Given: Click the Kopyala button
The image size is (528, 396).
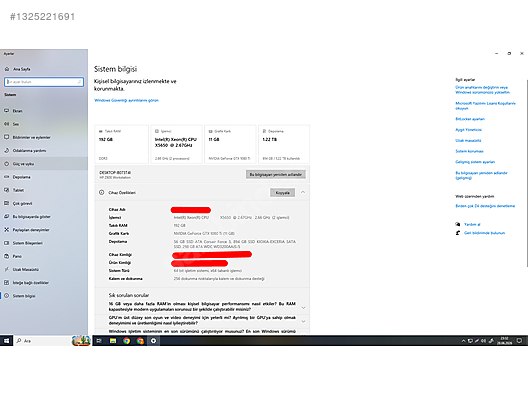Looking at the screenshot, I should pyautogui.click(x=283, y=193).
